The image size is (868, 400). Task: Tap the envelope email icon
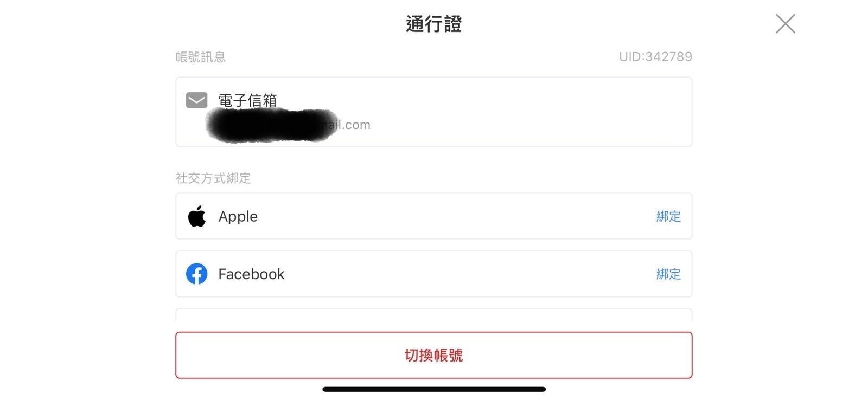tap(196, 100)
